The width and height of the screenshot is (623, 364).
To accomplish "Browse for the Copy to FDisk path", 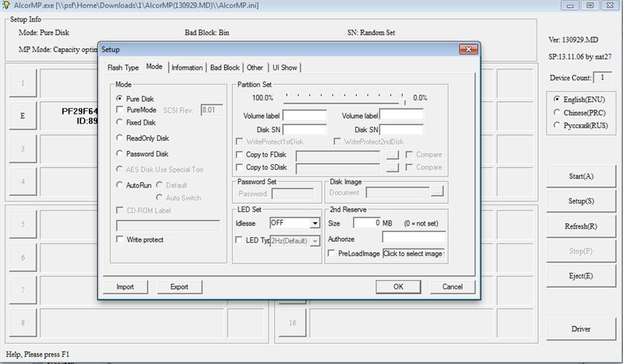I will 392,155.
